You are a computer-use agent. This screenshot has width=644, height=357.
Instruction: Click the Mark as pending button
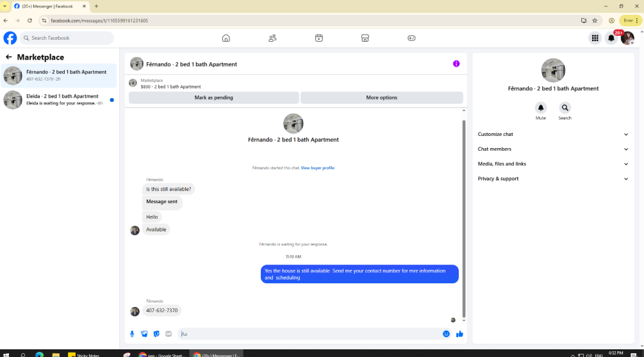213,98
